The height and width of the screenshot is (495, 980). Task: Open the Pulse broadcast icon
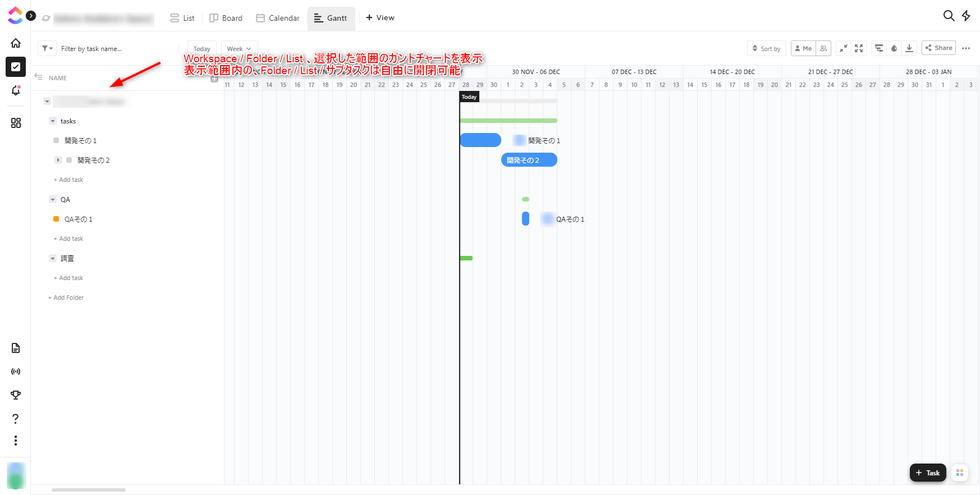16,372
